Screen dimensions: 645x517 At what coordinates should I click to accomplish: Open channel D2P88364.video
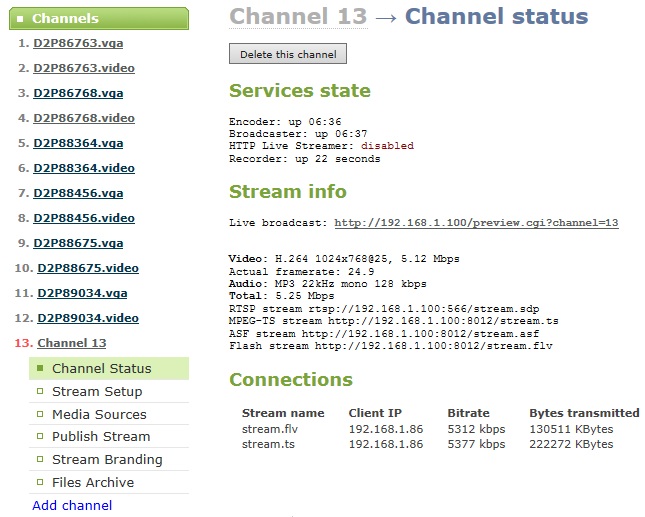click(x=83, y=168)
